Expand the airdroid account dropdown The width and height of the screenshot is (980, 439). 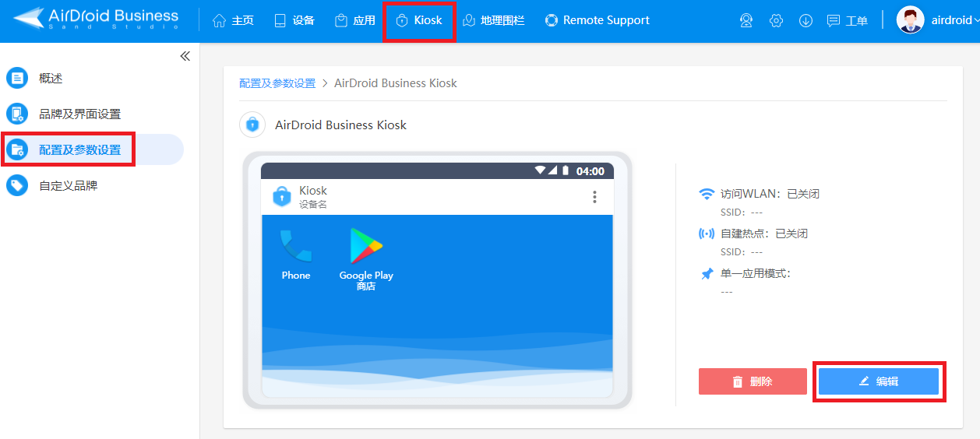pos(955,20)
